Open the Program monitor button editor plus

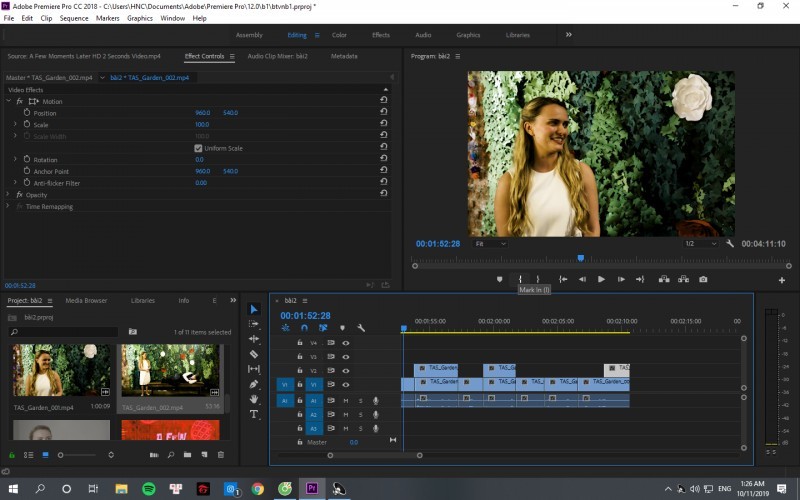[x=782, y=280]
